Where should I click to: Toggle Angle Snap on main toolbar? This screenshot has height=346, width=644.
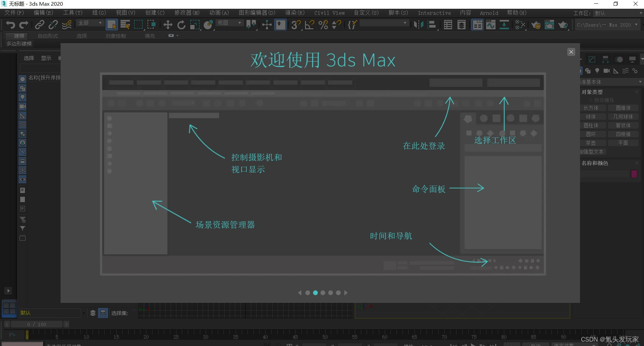pyautogui.click(x=309, y=25)
